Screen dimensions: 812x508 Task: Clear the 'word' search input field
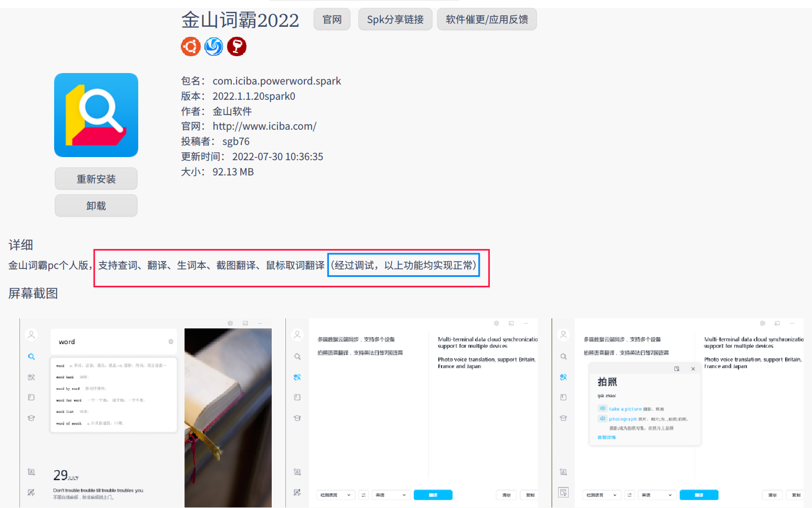click(x=171, y=341)
